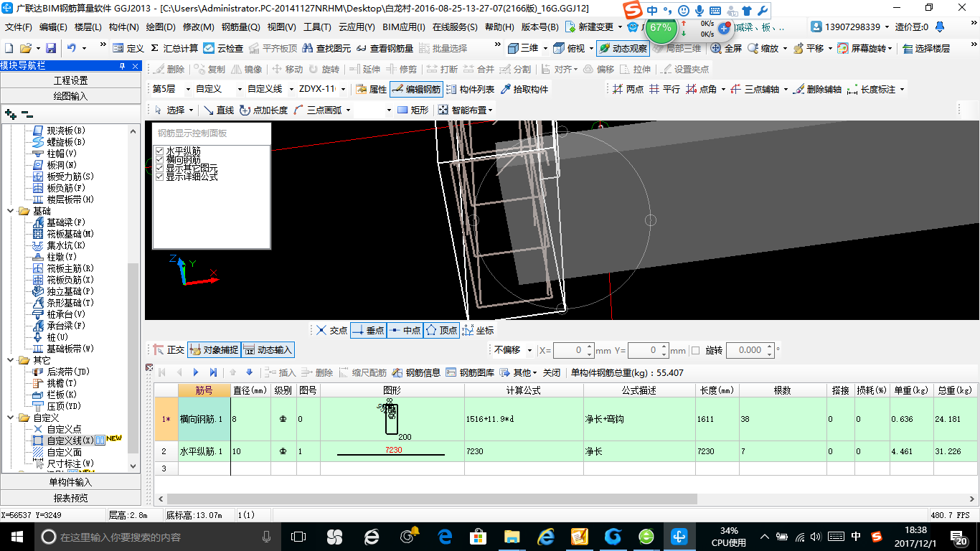Image resolution: width=980 pixels, height=551 pixels.
Task: Open the BIM应用(I) menu
Action: 404,27
